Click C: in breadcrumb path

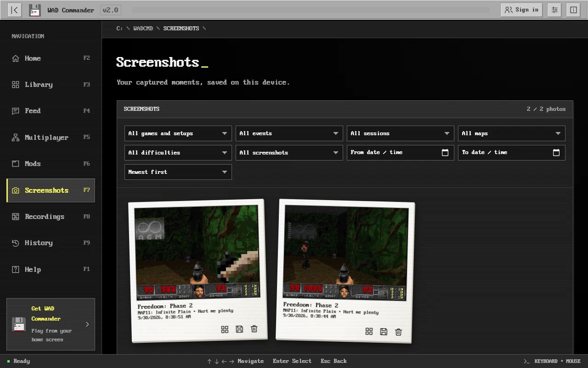(x=119, y=29)
